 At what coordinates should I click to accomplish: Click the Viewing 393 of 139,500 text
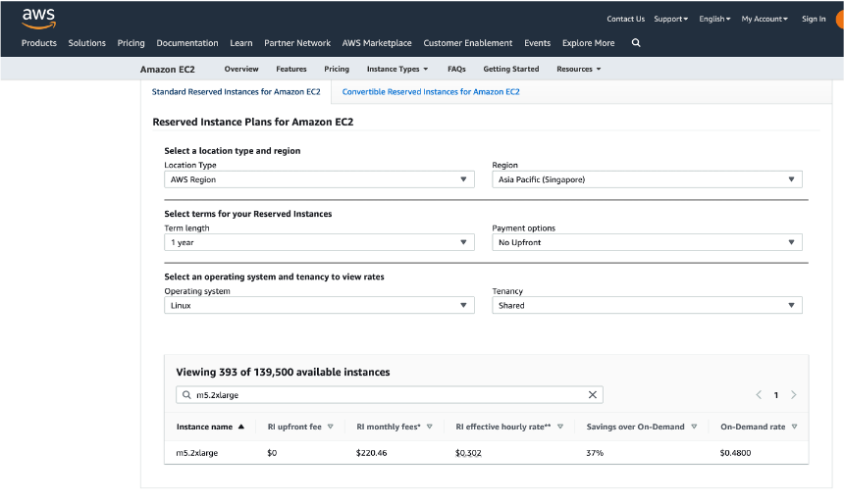(x=283, y=373)
